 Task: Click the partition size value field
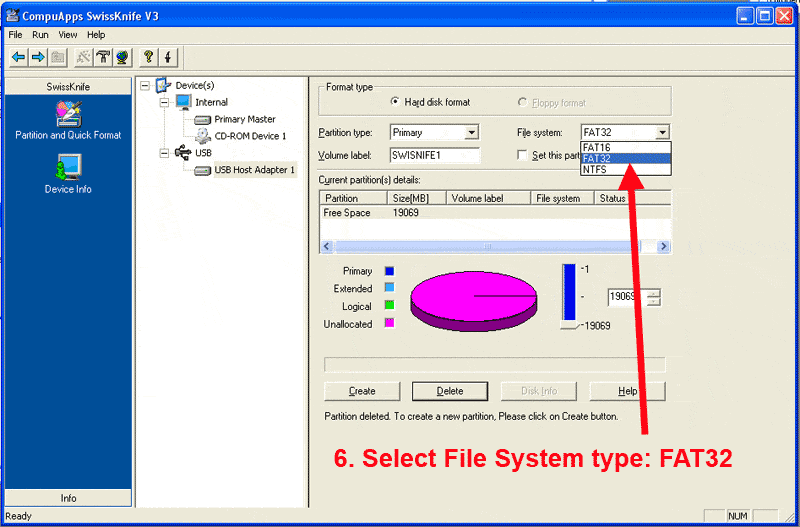628,297
